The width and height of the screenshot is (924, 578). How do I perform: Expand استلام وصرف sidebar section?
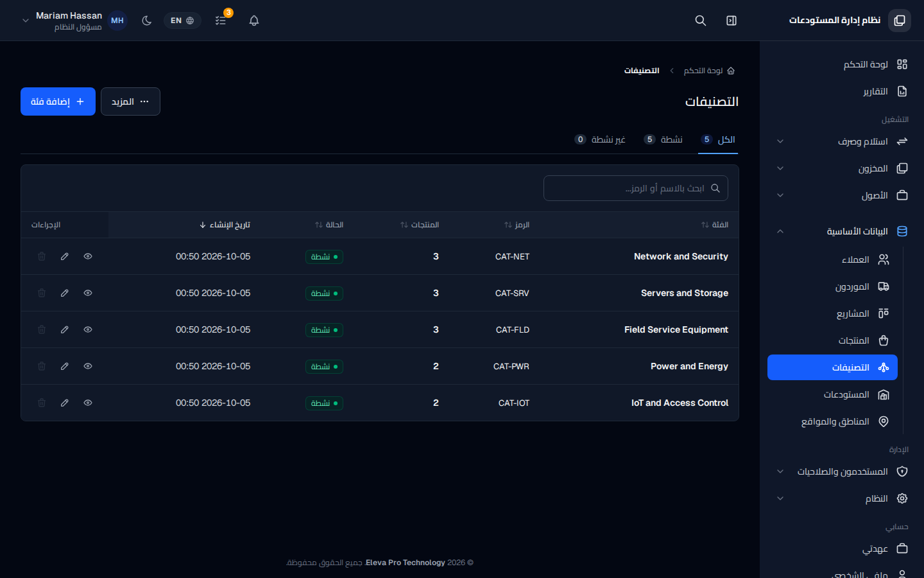(842, 141)
